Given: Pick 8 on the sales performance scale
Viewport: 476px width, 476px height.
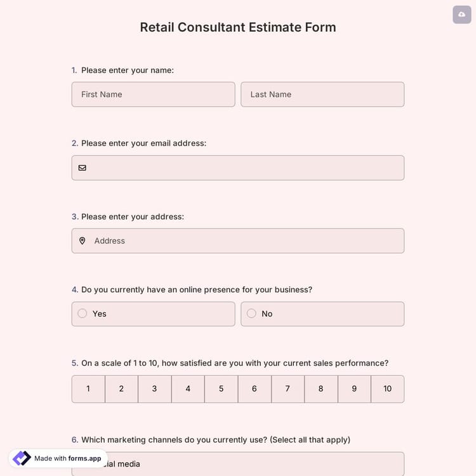Looking at the screenshot, I should (x=321, y=388).
